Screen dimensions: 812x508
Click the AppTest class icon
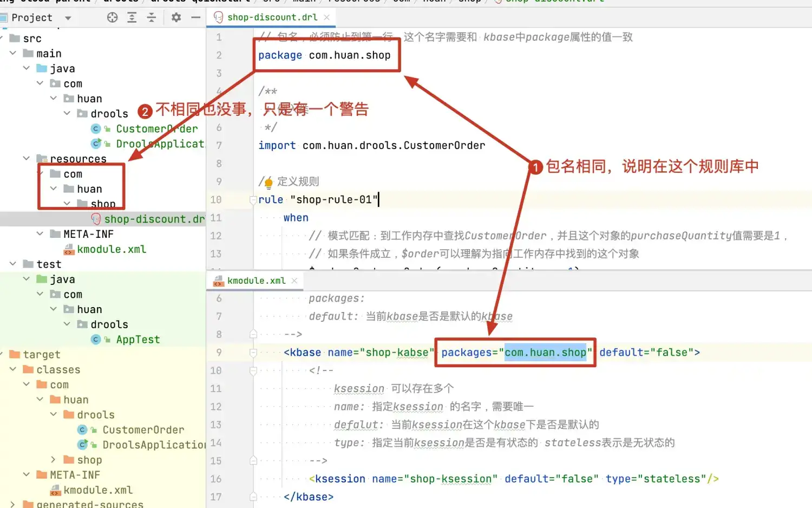[x=96, y=339]
